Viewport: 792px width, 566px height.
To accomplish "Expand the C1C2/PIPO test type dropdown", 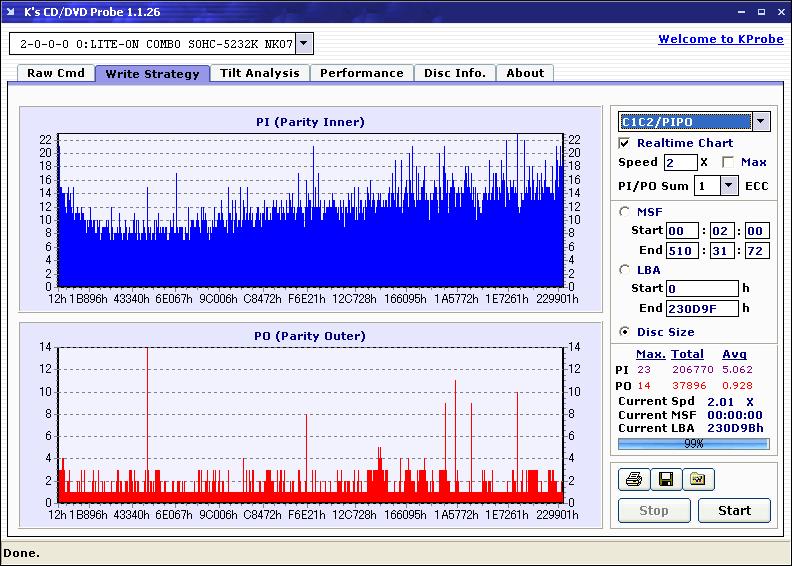I will pyautogui.click(x=761, y=122).
